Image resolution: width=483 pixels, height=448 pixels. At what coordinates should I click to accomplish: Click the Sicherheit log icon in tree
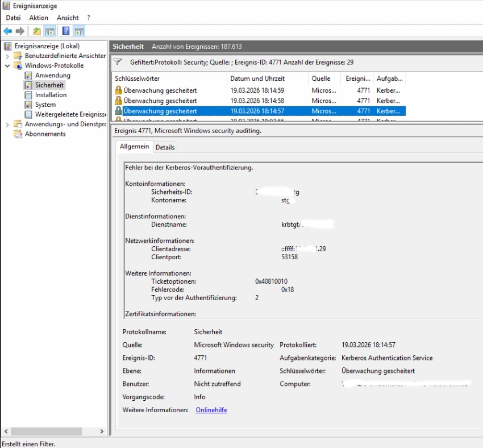tap(28, 85)
